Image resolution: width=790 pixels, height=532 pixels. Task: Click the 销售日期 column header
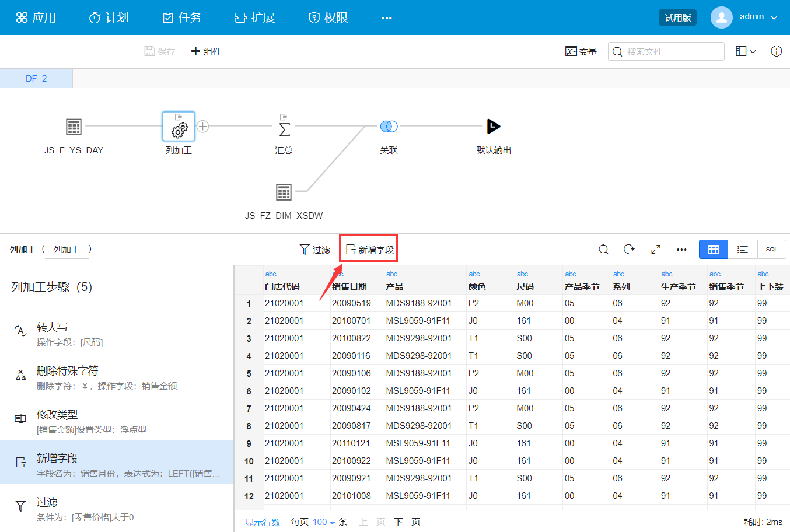(x=349, y=286)
